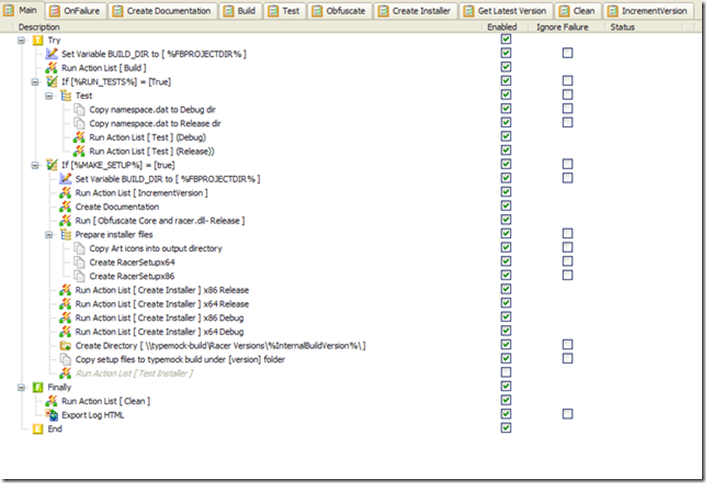Open the Get Latest Version tab
The height and width of the screenshot is (483, 706).
(506, 11)
